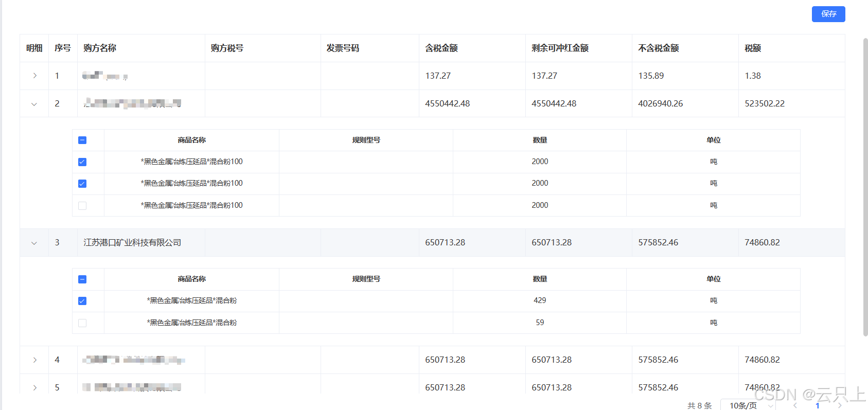Click tax value 74860.82 in row 4
Viewport: 868px width, 410px height.
point(762,360)
